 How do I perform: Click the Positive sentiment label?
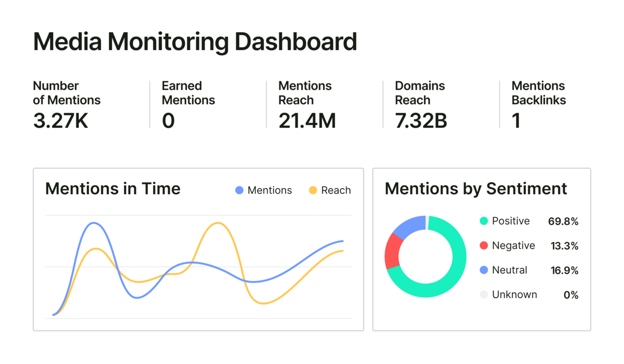[510, 221]
